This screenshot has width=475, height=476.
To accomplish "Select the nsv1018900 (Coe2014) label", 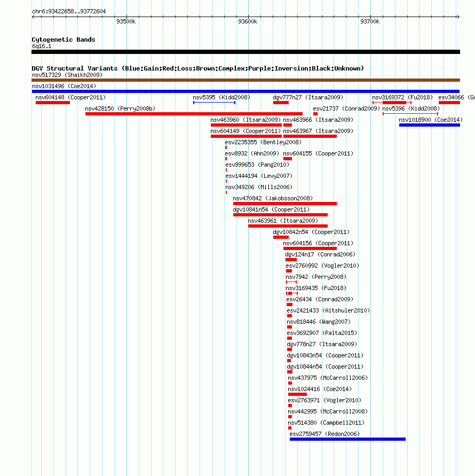I will click(x=431, y=120).
